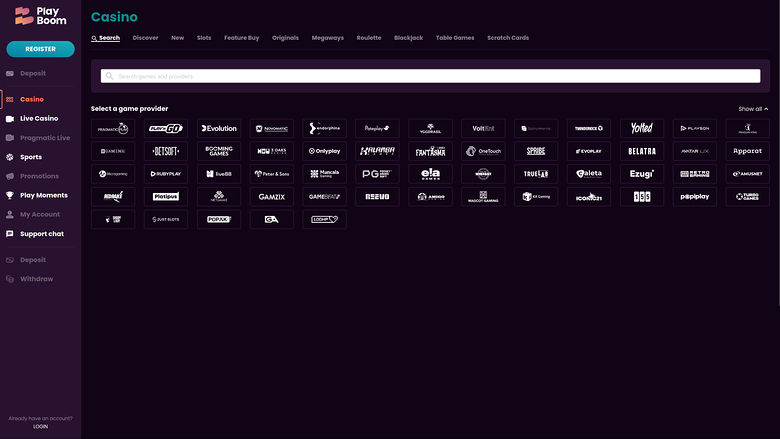
Task: Go to the Scratch Cards tab
Action: click(x=507, y=38)
